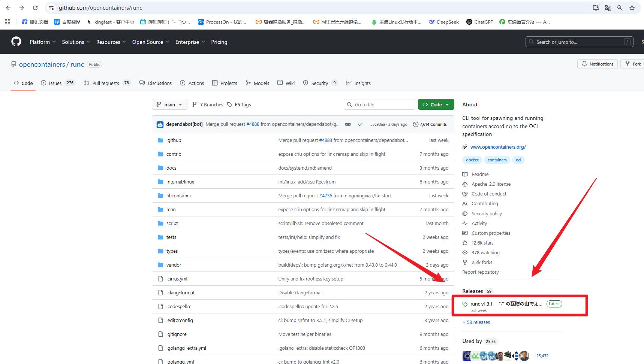Open the browser zoom magnifier icon
The height and width of the screenshot is (364, 644).
(x=620, y=8)
